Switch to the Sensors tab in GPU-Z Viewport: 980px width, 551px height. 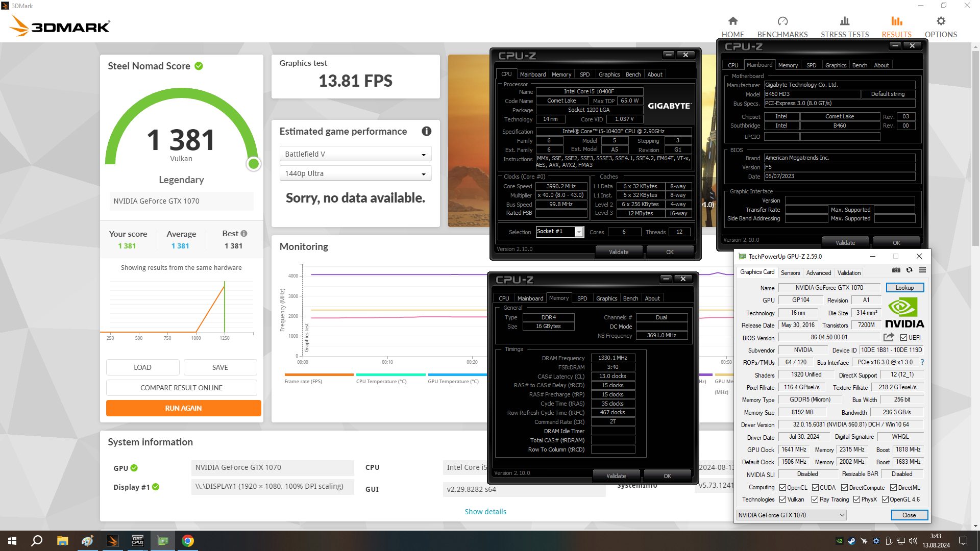[790, 273]
